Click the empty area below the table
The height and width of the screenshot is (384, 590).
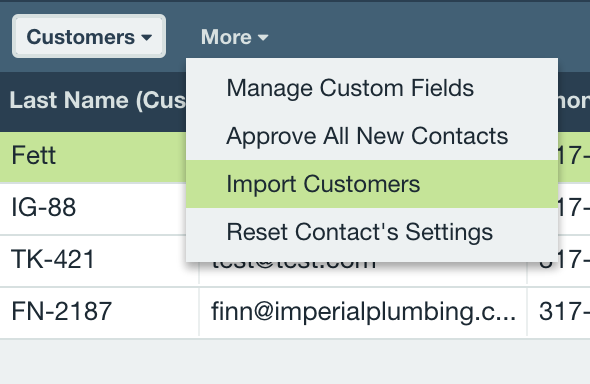pyautogui.click(x=295, y=361)
